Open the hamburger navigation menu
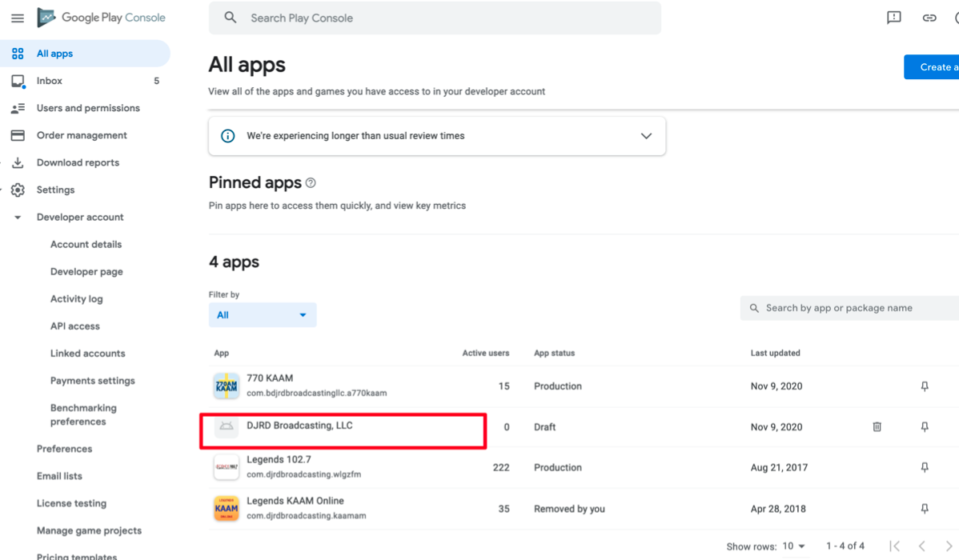 18,18
